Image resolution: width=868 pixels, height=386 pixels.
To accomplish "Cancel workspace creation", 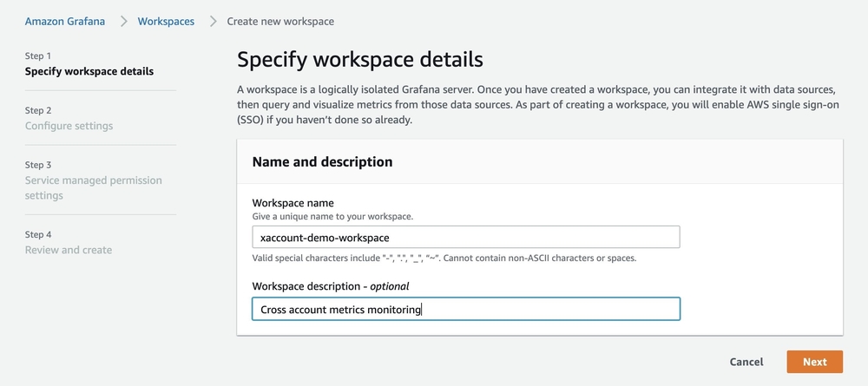I will 746,362.
